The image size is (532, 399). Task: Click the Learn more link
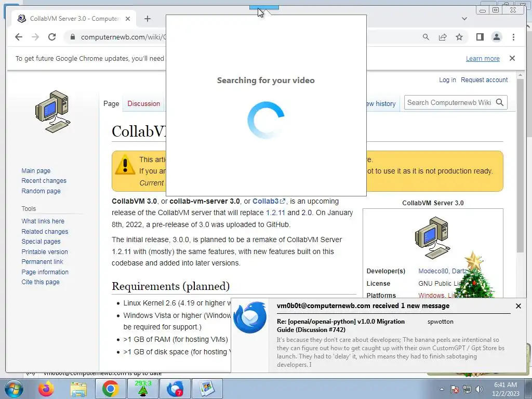pos(483,58)
